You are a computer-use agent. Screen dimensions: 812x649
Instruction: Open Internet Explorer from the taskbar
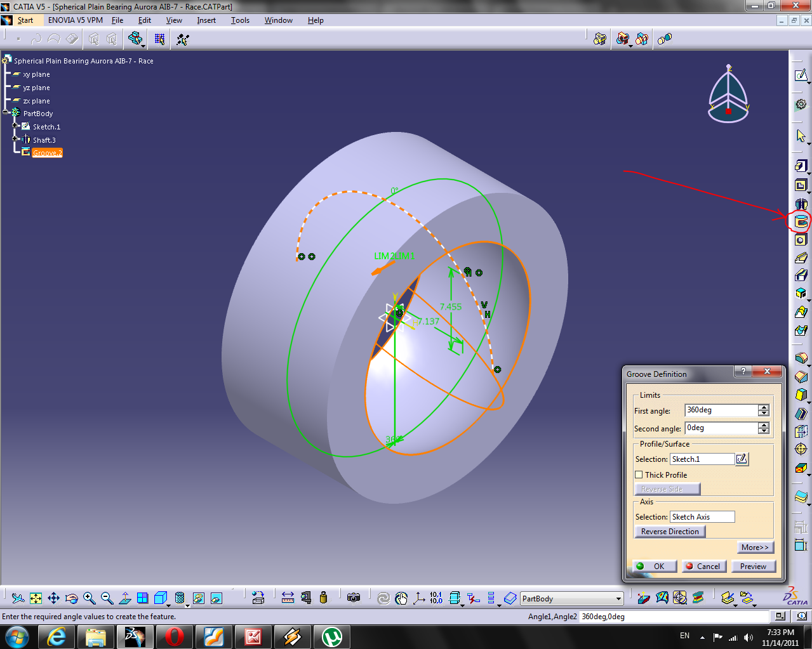point(57,636)
